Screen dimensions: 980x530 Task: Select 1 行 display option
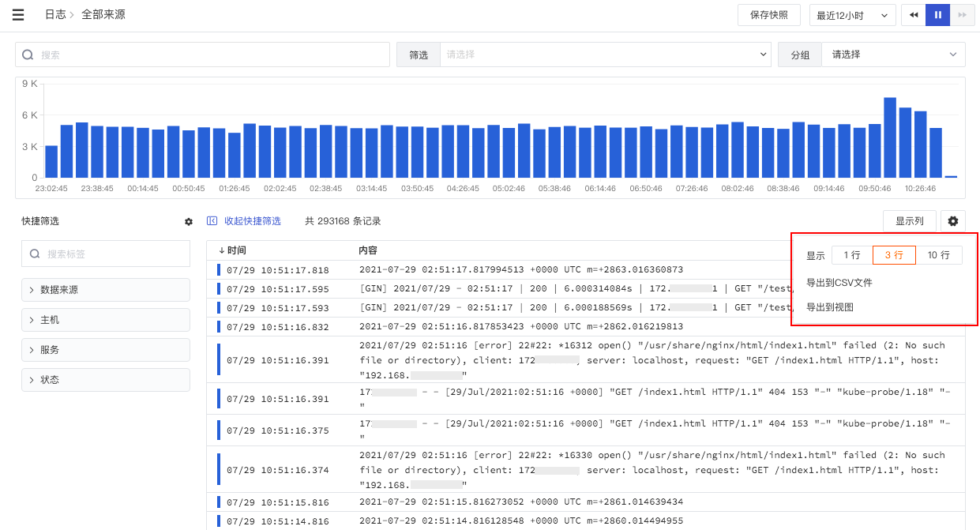coord(852,255)
